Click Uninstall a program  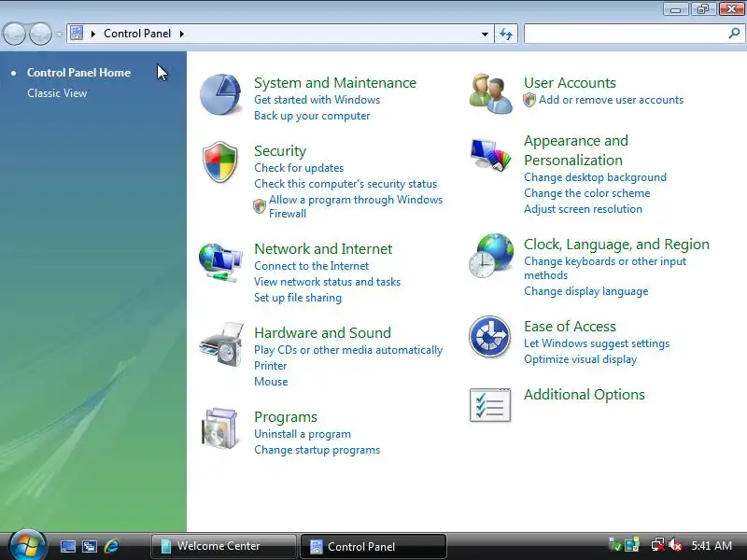click(302, 434)
